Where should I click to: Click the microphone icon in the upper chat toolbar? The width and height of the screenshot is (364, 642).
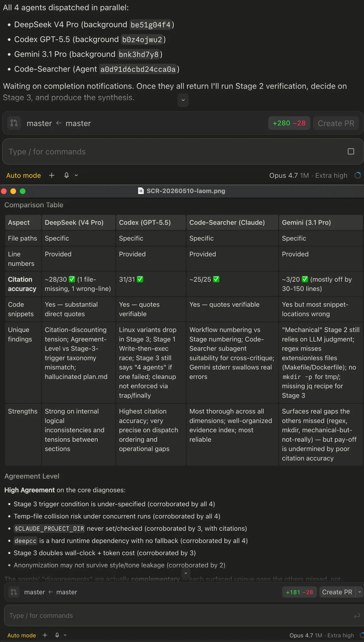point(66,175)
